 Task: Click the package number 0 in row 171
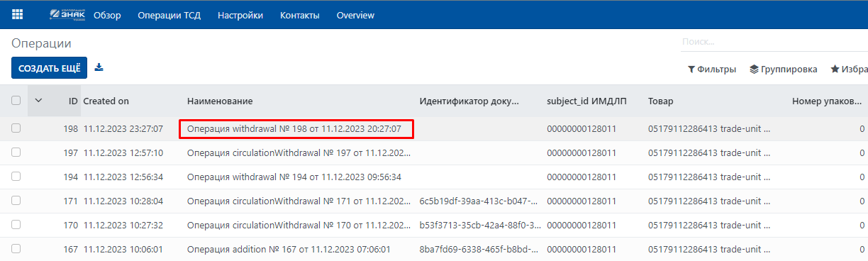(x=862, y=201)
